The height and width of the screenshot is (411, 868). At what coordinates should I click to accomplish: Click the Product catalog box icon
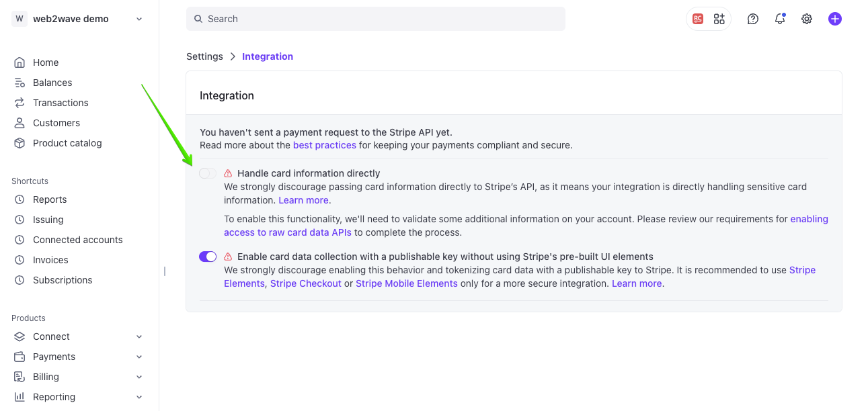point(19,143)
